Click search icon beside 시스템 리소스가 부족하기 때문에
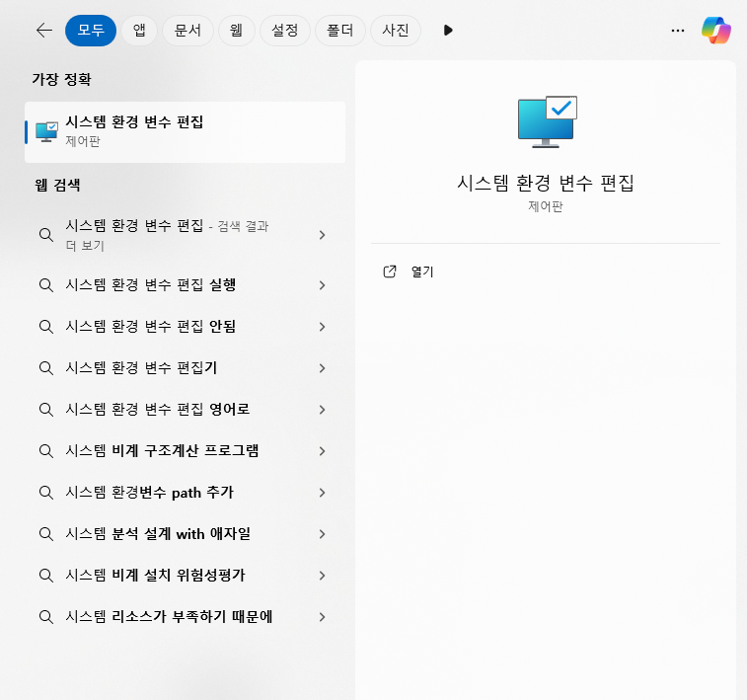The height and width of the screenshot is (700, 747). click(x=46, y=617)
